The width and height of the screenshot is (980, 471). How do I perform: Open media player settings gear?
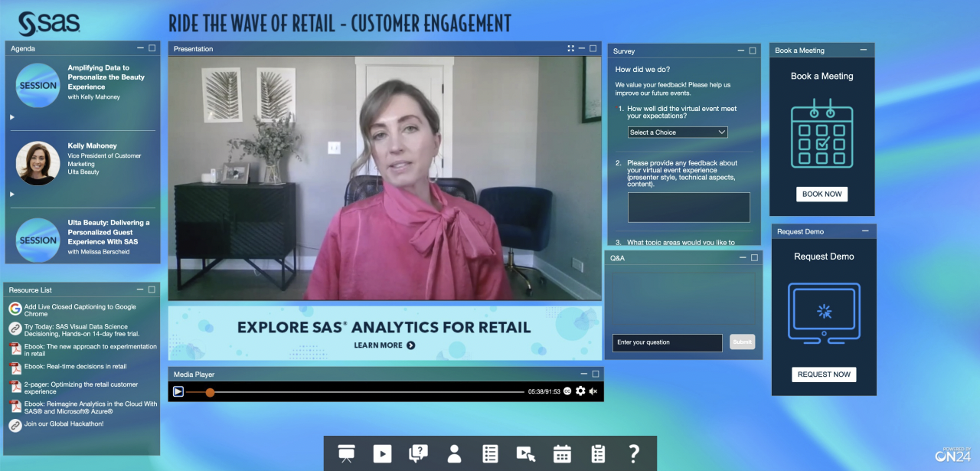580,391
